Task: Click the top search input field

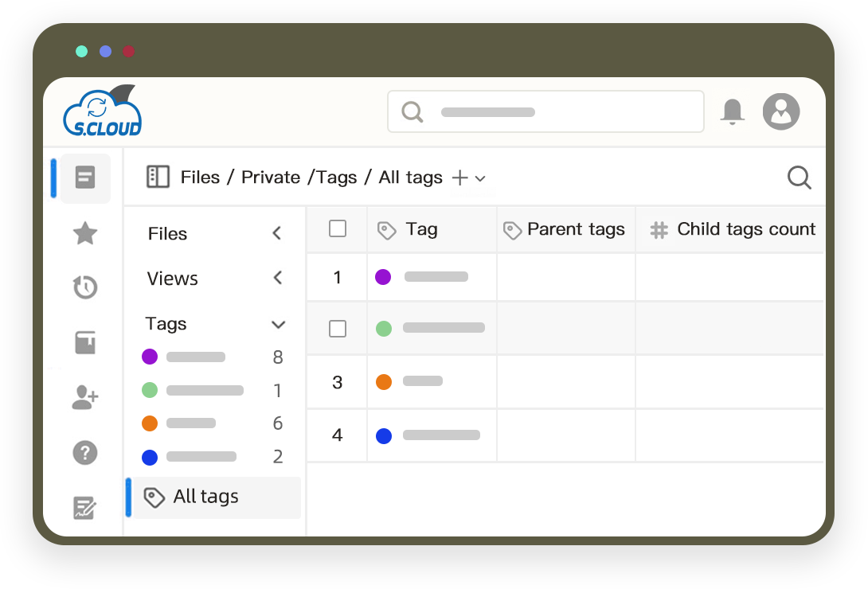Action: (545, 111)
